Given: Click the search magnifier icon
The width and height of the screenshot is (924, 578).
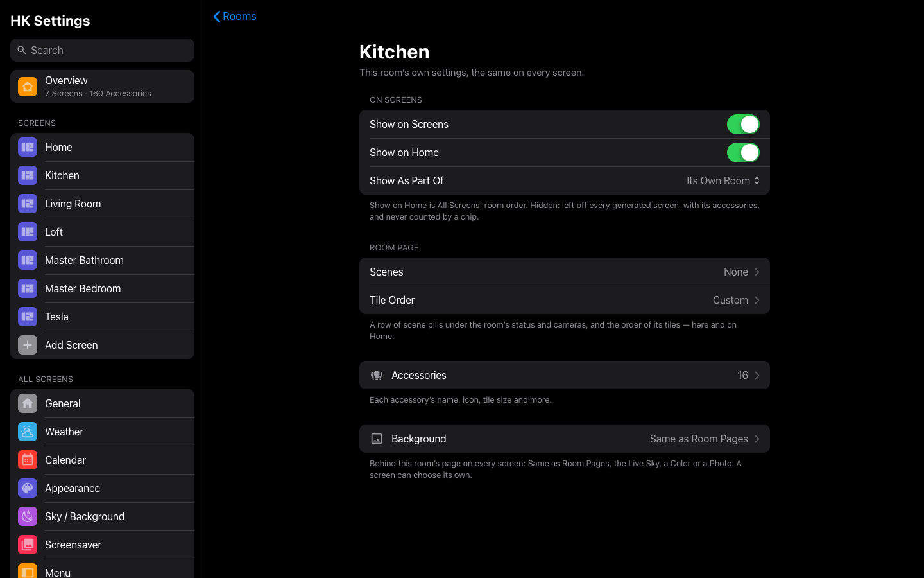Looking at the screenshot, I should (x=22, y=50).
